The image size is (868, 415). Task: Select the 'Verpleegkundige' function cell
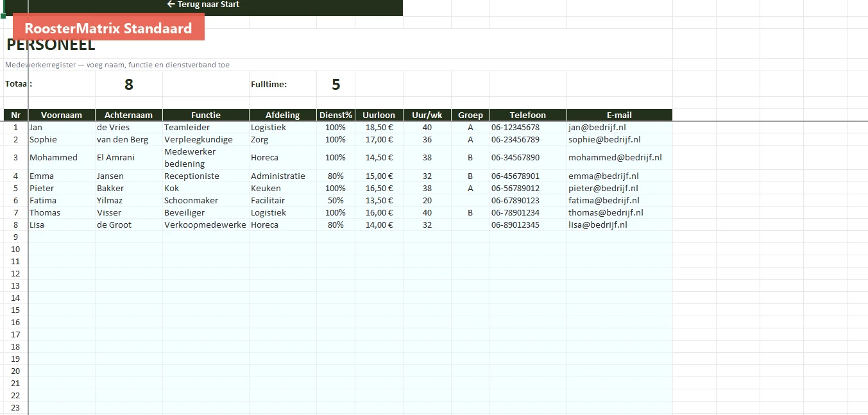pyautogui.click(x=206, y=140)
